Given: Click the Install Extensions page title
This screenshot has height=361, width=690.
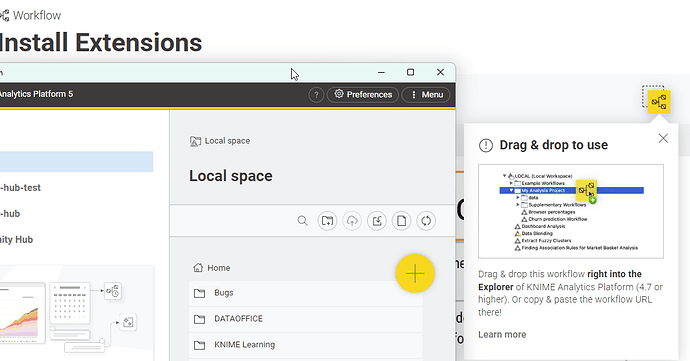Looking at the screenshot, I should [x=101, y=43].
